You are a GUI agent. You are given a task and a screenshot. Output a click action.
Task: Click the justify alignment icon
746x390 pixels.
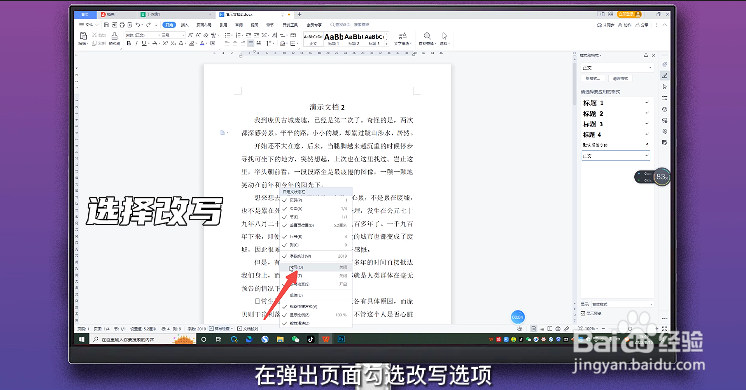coord(251,43)
